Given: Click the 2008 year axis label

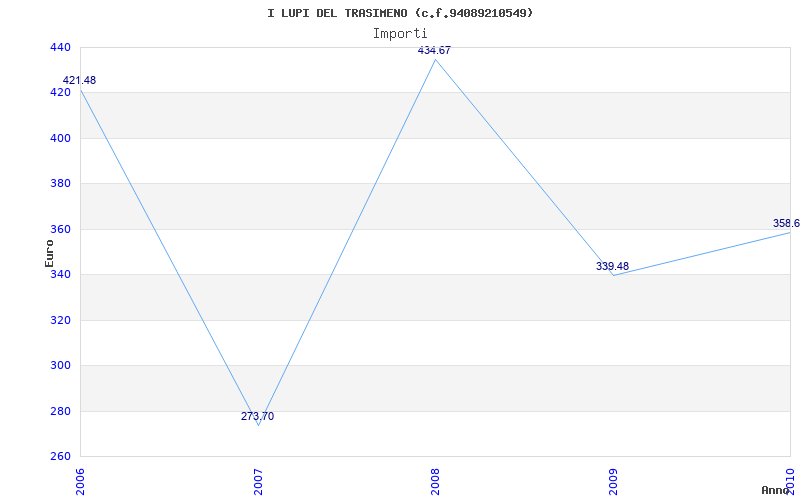Looking at the screenshot, I should (435, 482).
